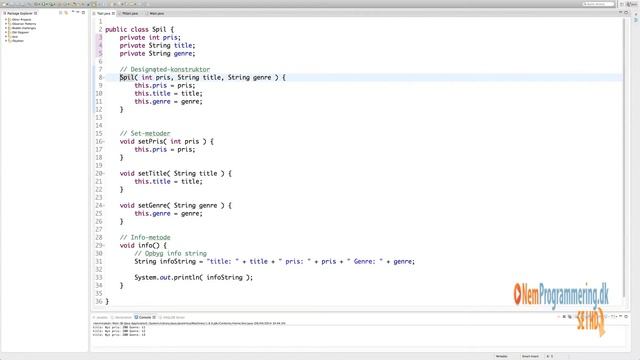Switch to the Spil.java editor tab
The image size is (640, 360).
pyautogui.click(x=103, y=13)
